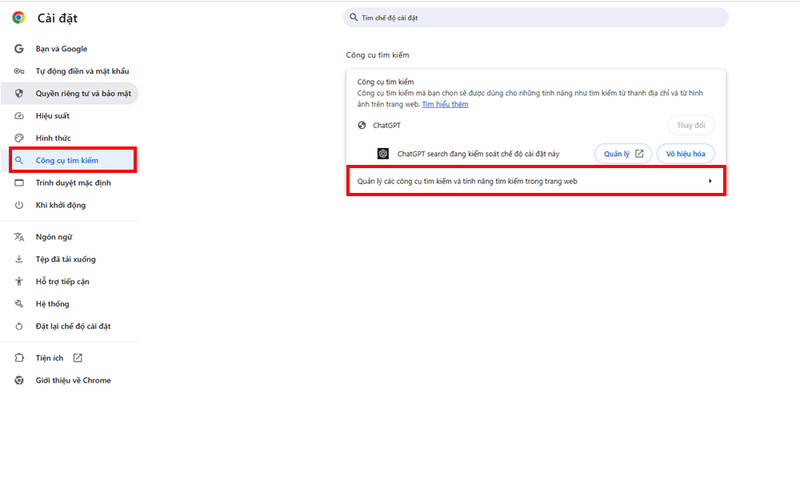800x485 pixels.
Task: Click the external link icon next to Tiện ích
Action: tap(78, 358)
